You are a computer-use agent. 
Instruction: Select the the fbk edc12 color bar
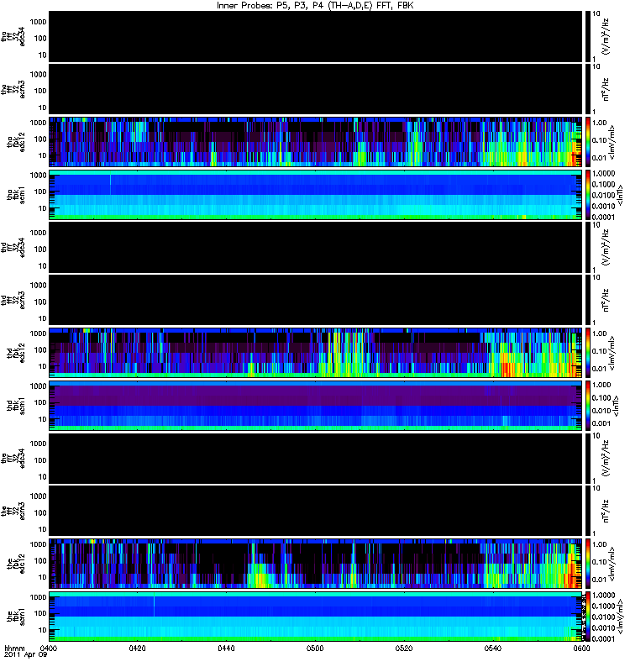pyautogui.click(x=587, y=563)
